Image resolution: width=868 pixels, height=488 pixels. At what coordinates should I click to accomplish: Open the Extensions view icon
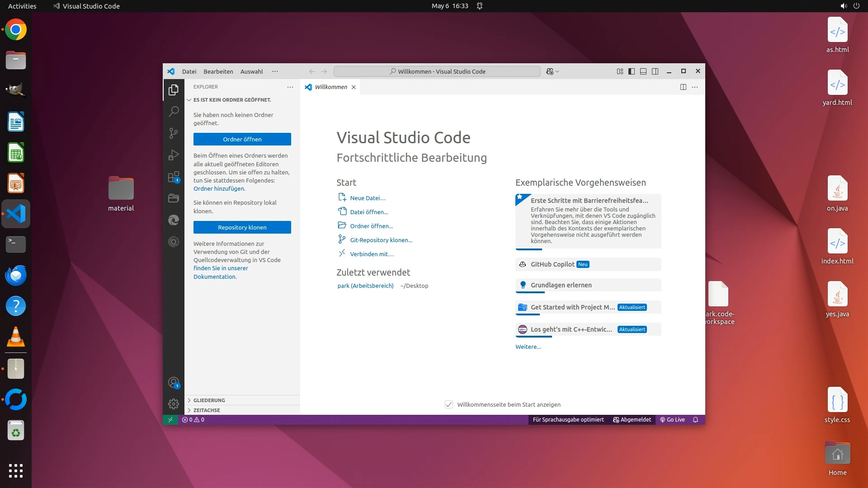[174, 177]
